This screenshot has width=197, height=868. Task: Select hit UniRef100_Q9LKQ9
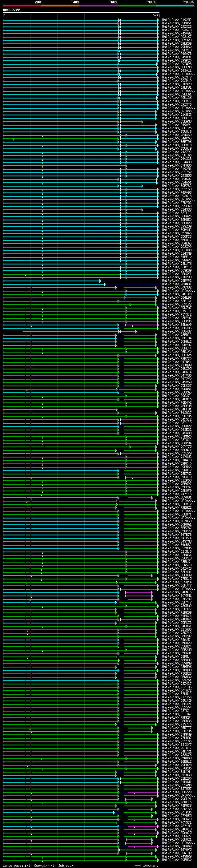pos(177,43)
